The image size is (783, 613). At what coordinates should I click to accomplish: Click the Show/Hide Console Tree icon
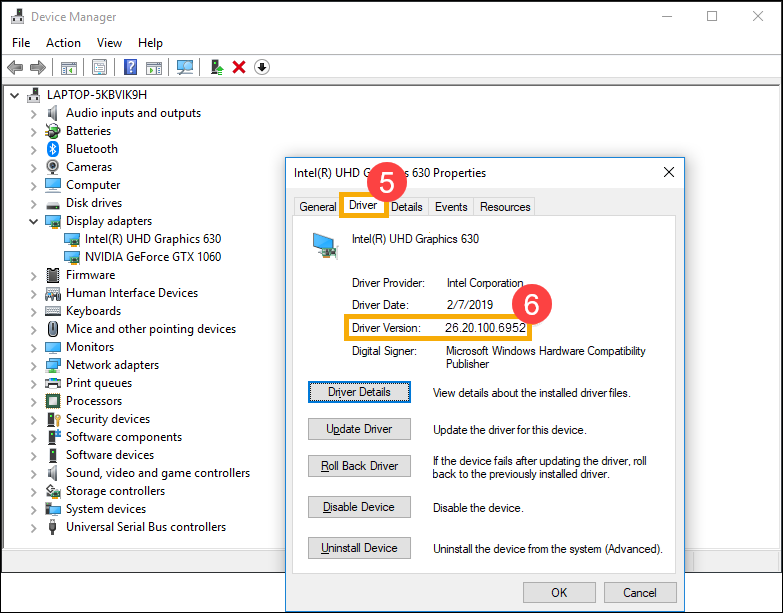pyautogui.click(x=68, y=67)
